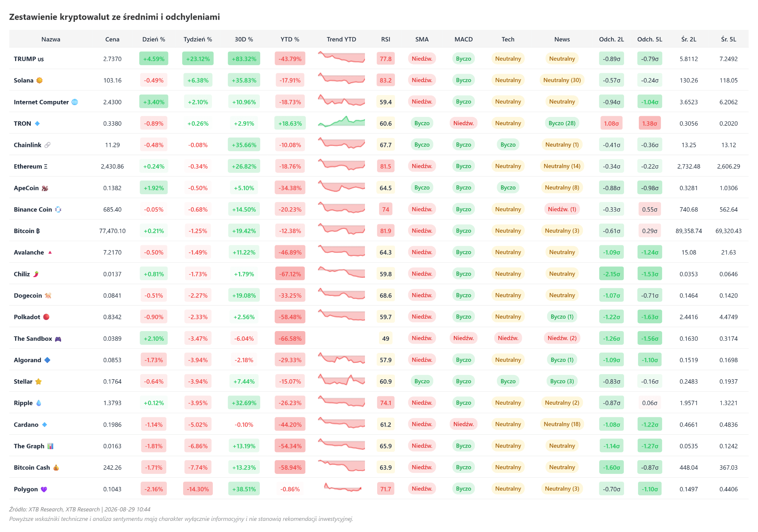Click The Sandbox gamepad icon
758x532 pixels.
tap(58, 339)
